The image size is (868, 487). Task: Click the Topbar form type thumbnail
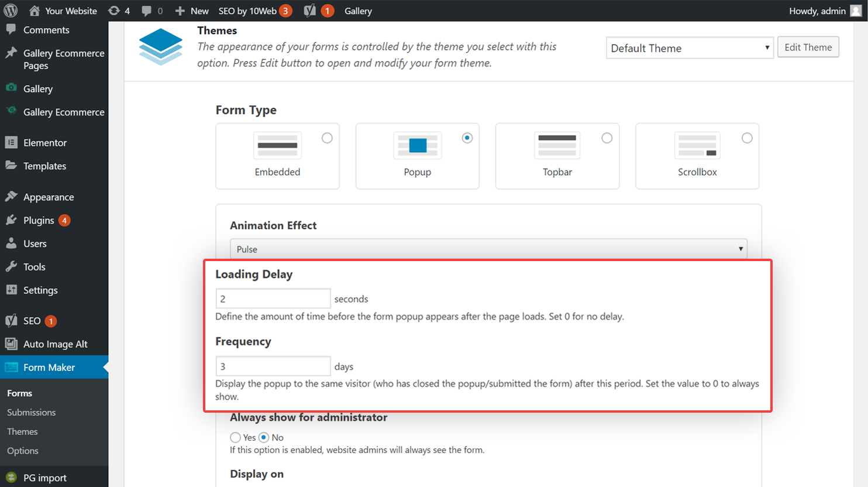coord(557,146)
